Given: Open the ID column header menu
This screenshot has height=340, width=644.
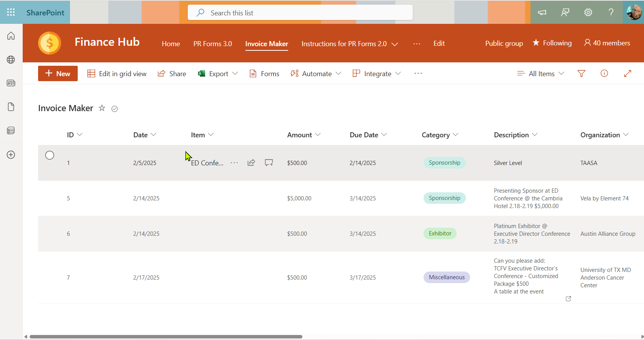Looking at the screenshot, I should point(75,135).
